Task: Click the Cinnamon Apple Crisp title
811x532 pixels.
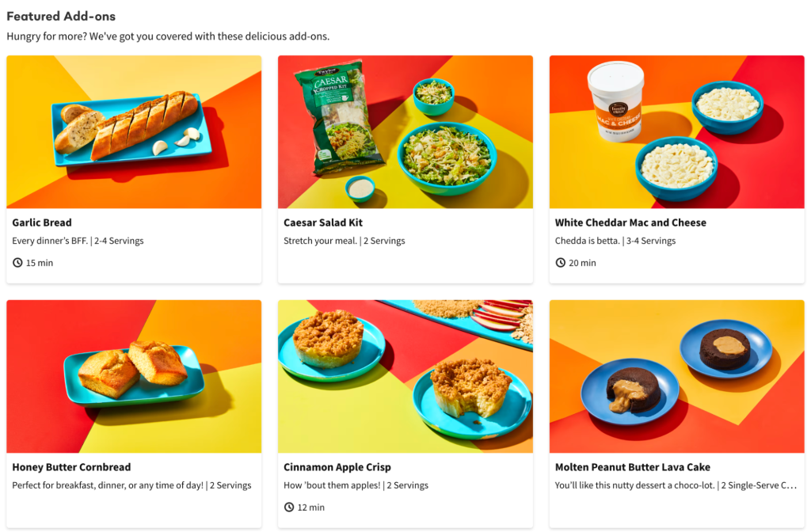Action: (x=337, y=467)
